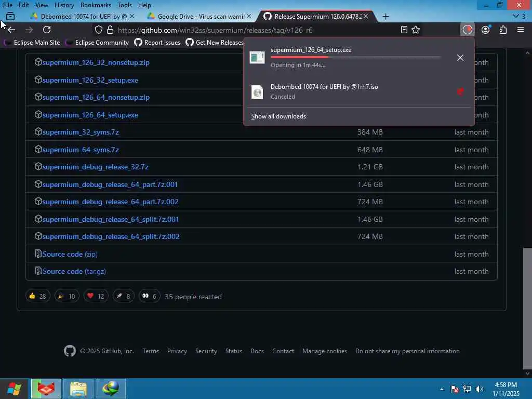Viewport: 532px width, 399px height.
Task: Download supermium_debug_release_32.7z
Action: click(x=96, y=167)
